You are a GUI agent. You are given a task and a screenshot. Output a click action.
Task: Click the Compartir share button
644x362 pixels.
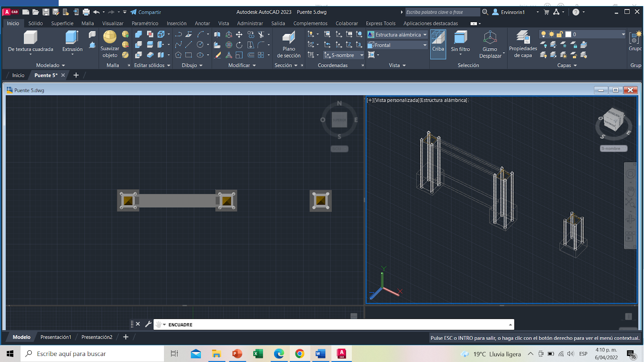(145, 12)
